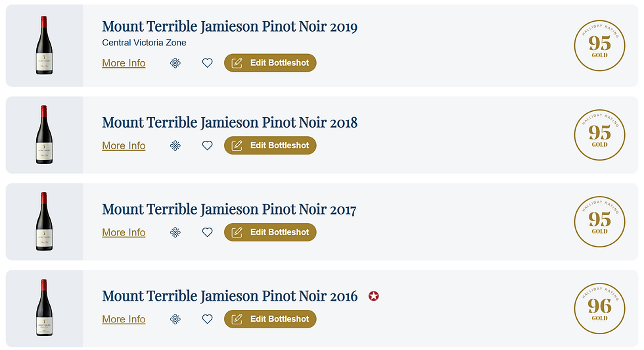Click the red star badge beside 2016 title
Viewport: 644px width, 350px height.
click(x=373, y=296)
